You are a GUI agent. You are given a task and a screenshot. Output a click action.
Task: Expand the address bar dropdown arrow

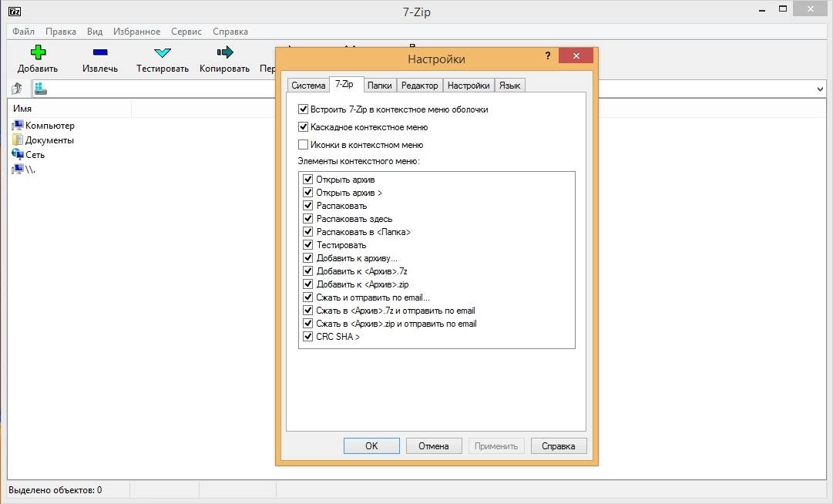[820, 89]
